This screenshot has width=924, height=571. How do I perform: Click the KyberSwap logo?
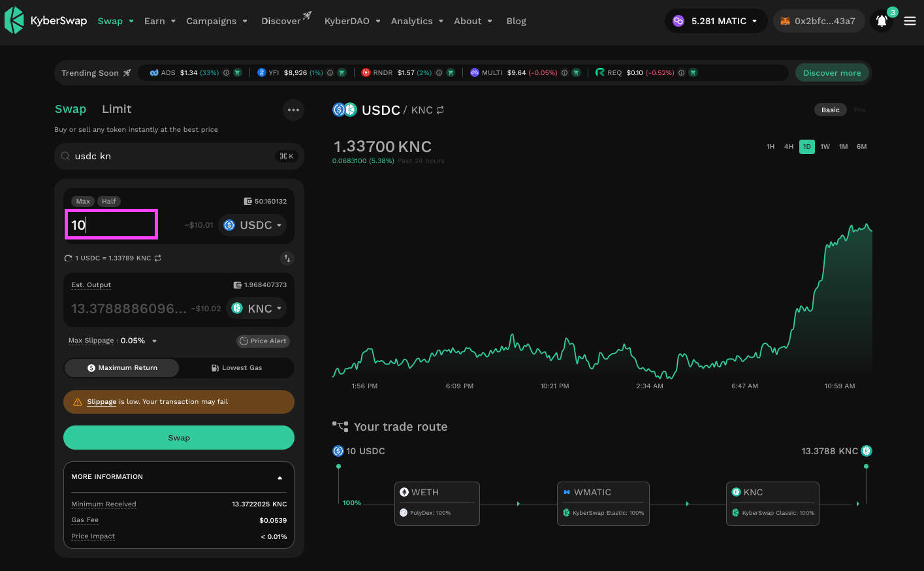pos(46,21)
